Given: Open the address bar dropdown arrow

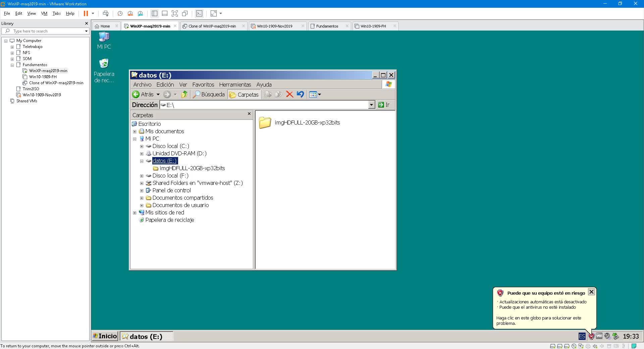Looking at the screenshot, I should (x=371, y=105).
